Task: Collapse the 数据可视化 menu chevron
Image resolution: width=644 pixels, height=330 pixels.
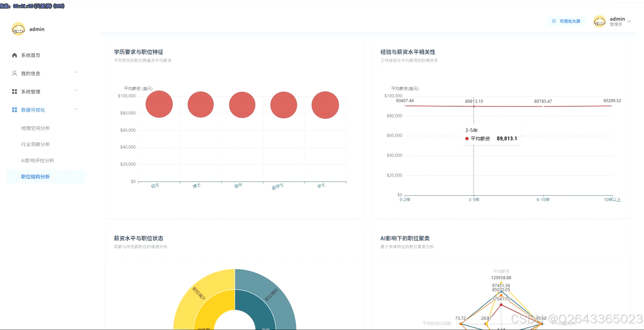Action: point(76,109)
